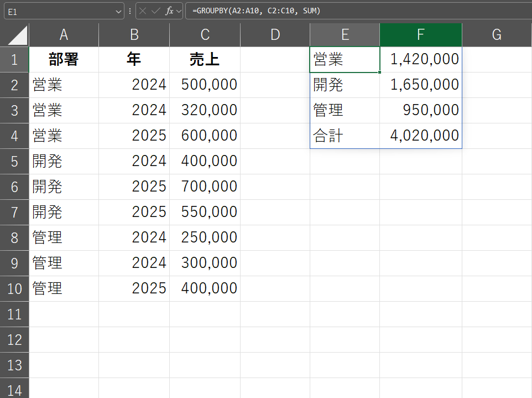Select column F header
532x398 pixels.
(420, 35)
